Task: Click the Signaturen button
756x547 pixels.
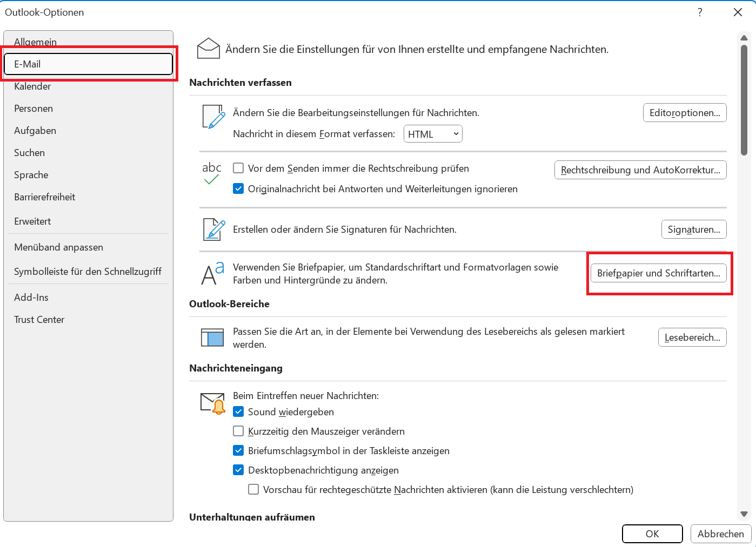Action: click(x=694, y=229)
